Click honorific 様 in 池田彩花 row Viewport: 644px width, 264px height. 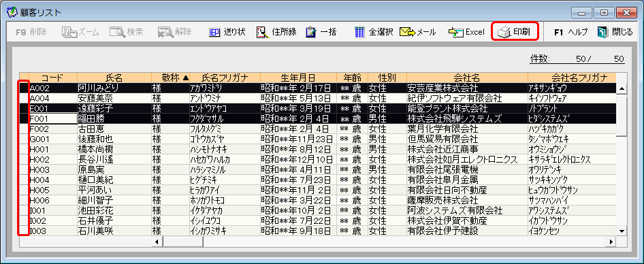170,211
